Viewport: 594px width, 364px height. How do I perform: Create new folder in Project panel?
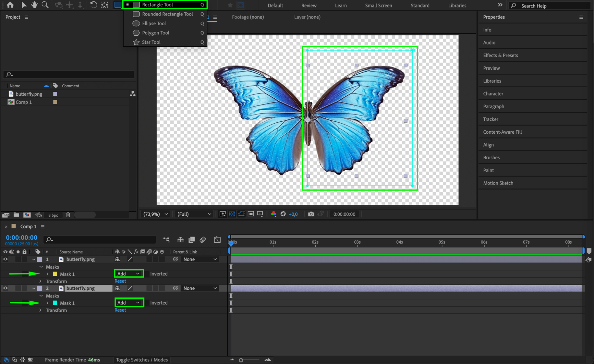point(16,215)
